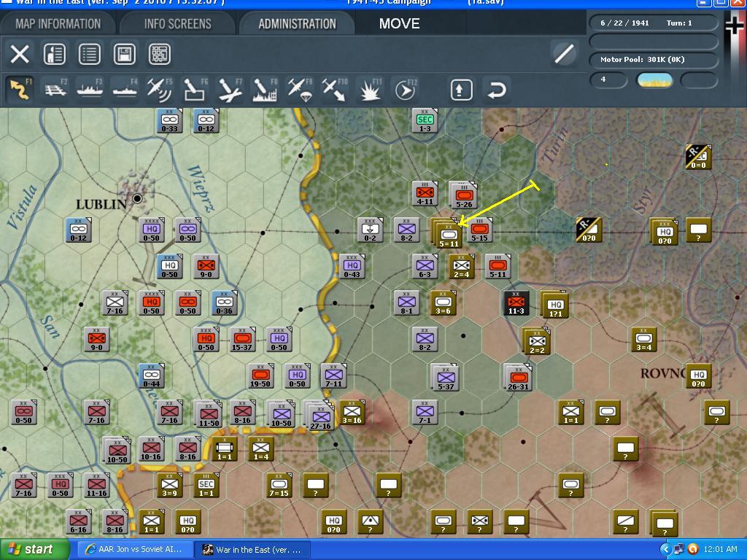
Task: Select the red 15-37 panzer unit counter
Action: tap(242, 340)
